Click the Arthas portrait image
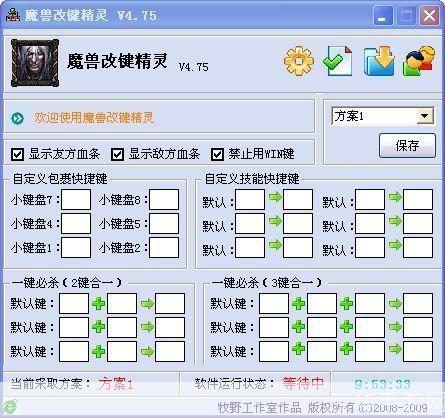Screen dimensions: 445x418 coord(35,63)
